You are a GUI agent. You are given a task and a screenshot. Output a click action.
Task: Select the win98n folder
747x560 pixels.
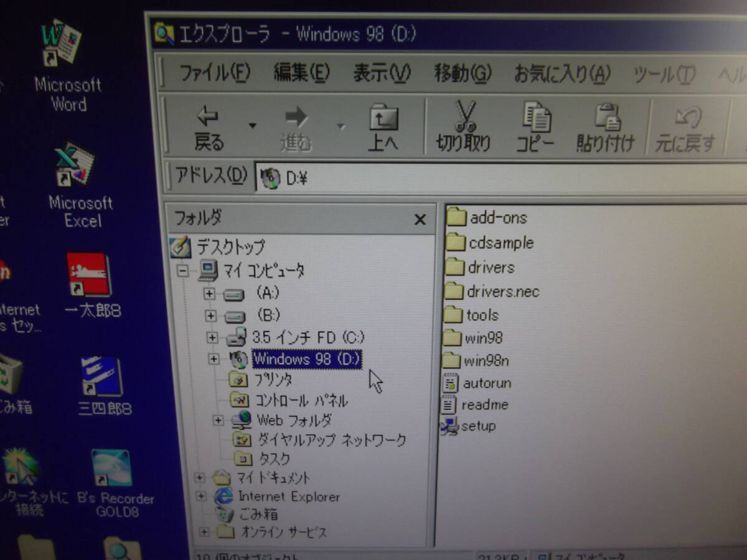click(476, 360)
